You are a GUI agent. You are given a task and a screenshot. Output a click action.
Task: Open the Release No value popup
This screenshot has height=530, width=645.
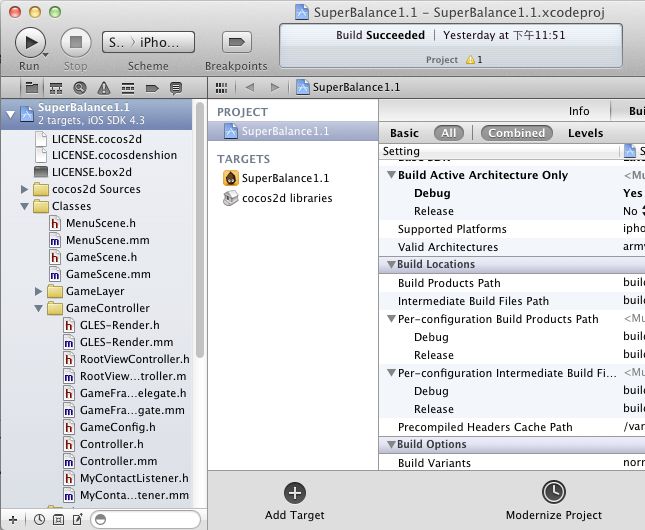tap(634, 211)
